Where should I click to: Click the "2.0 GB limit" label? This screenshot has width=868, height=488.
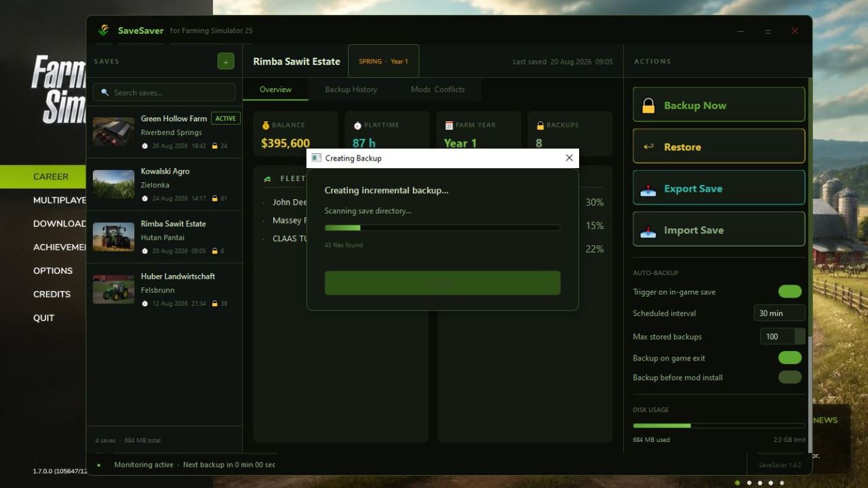click(x=790, y=439)
